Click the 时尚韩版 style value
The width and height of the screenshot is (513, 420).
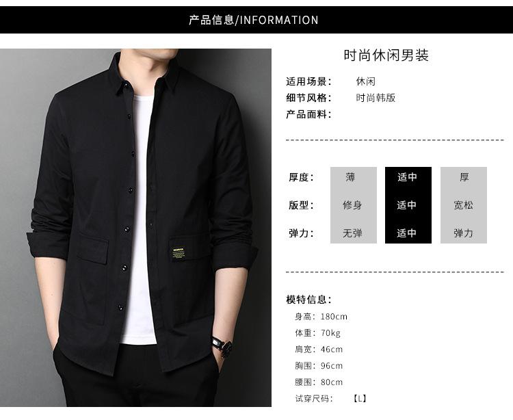tap(376, 98)
